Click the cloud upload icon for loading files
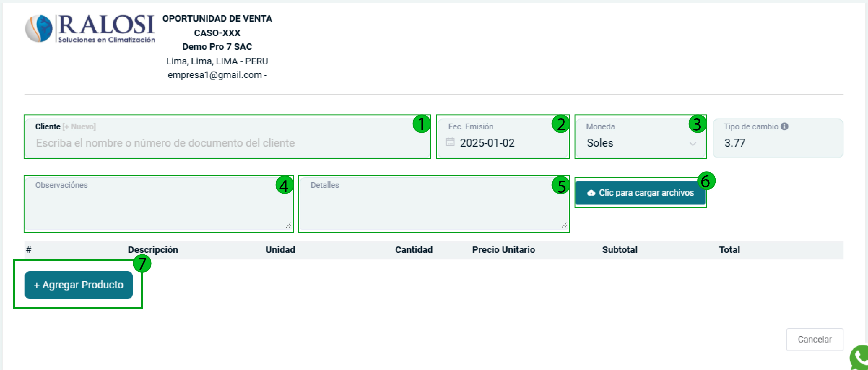This screenshot has height=370, width=868. pyautogui.click(x=591, y=193)
